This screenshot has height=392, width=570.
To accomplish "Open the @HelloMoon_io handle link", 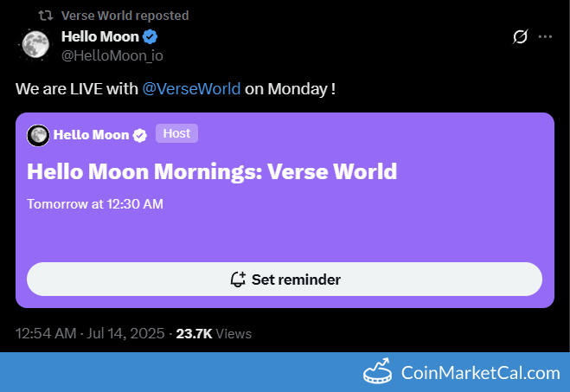I will [112, 55].
